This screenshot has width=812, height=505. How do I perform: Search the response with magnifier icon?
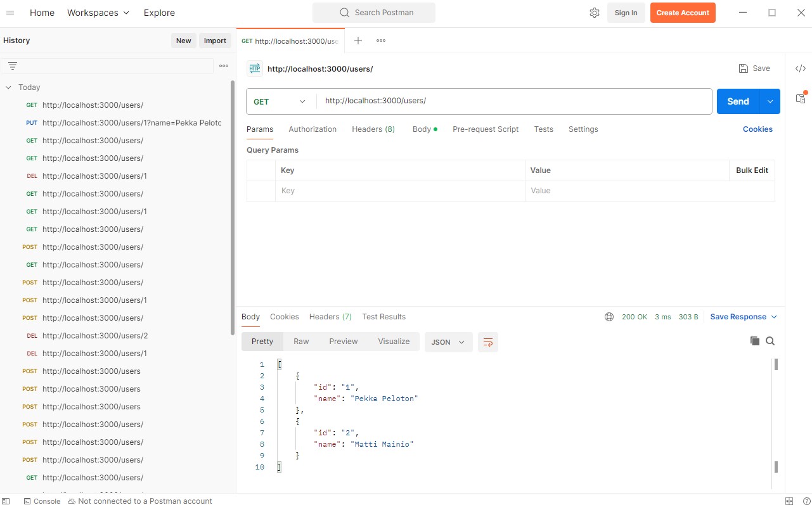point(770,341)
